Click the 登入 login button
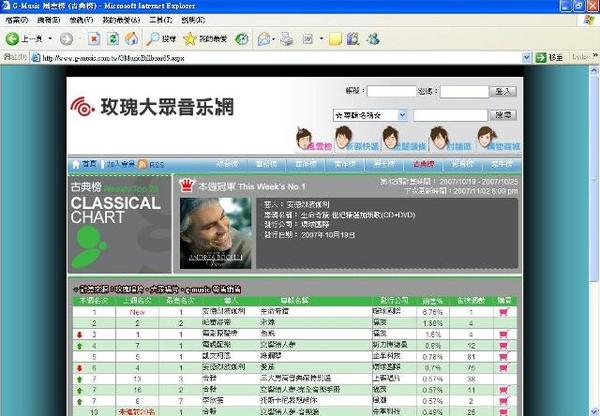 [503, 91]
